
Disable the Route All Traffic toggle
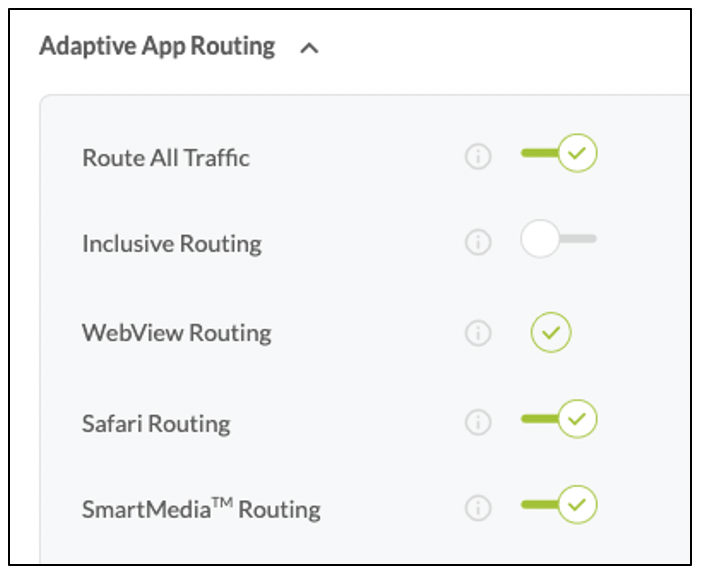[559, 154]
